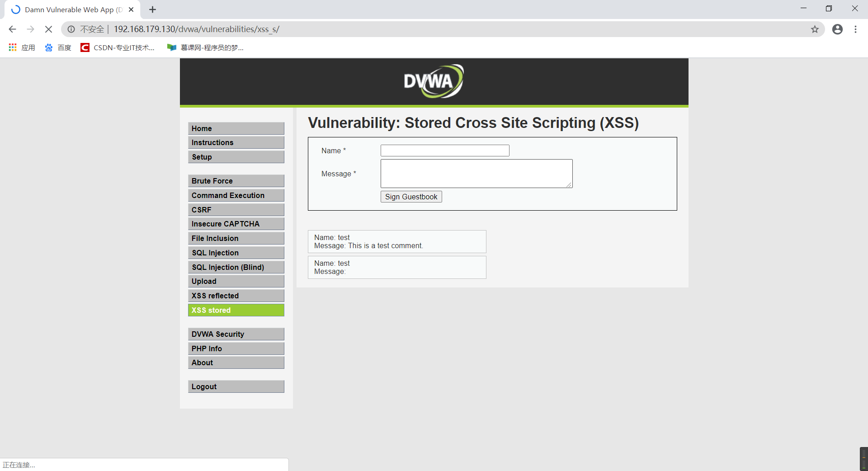
Task: Restore down the Chrome window
Action: point(829,9)
